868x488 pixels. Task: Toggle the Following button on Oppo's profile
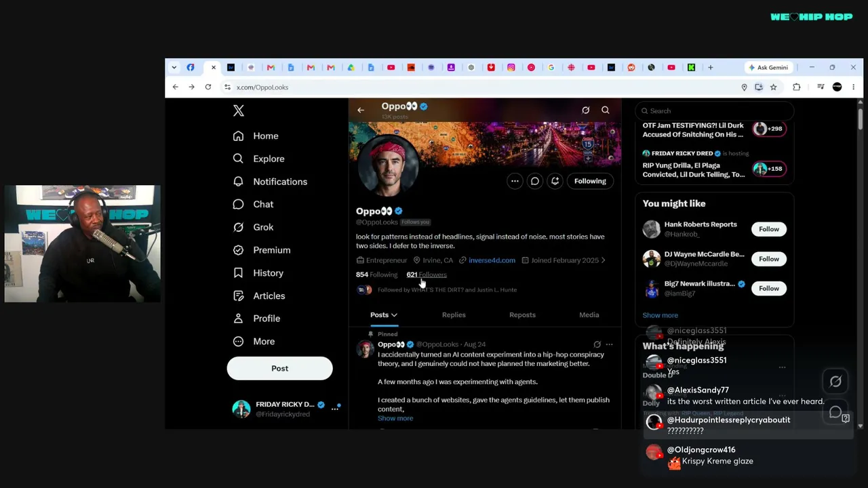(x=590, y=181)
